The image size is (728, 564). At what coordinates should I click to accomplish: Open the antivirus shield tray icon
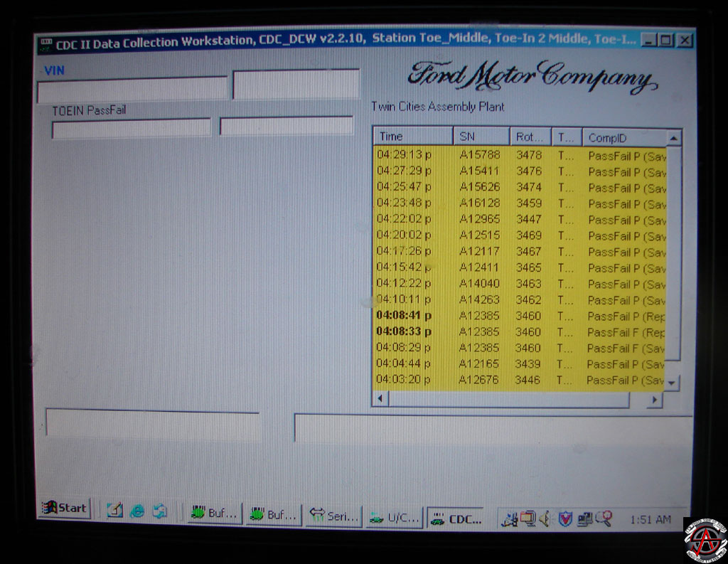(565, 519)
